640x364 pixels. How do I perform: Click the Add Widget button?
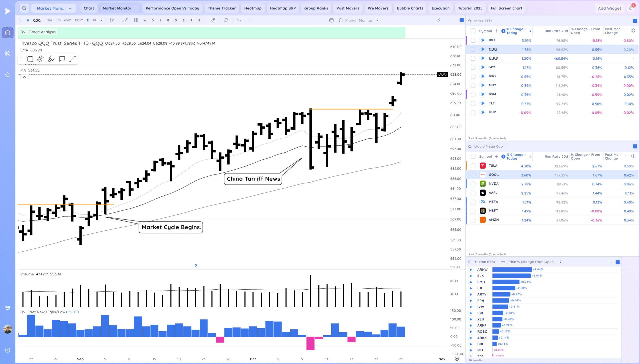click(609, 8)
